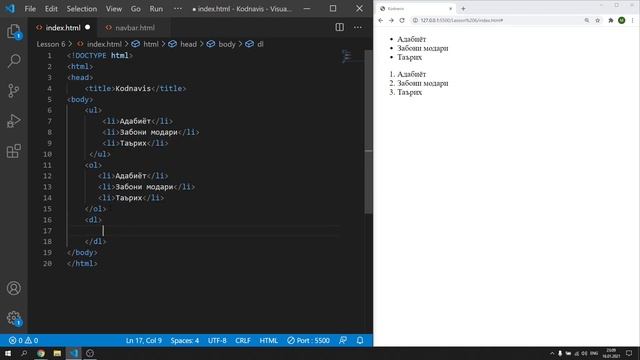The height and width of the screenshot is (360, 640).
Task: Open editor More Actions ellipsis
Action: pos(358,27)
